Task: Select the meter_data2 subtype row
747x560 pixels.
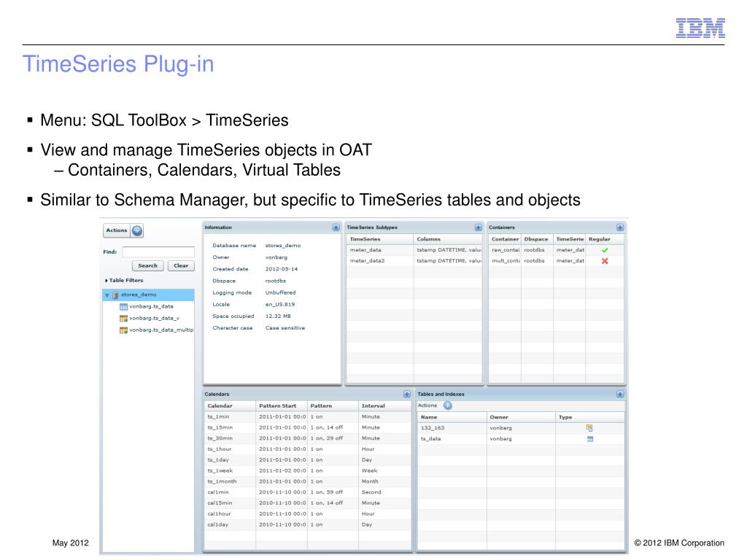Action: 414,261
